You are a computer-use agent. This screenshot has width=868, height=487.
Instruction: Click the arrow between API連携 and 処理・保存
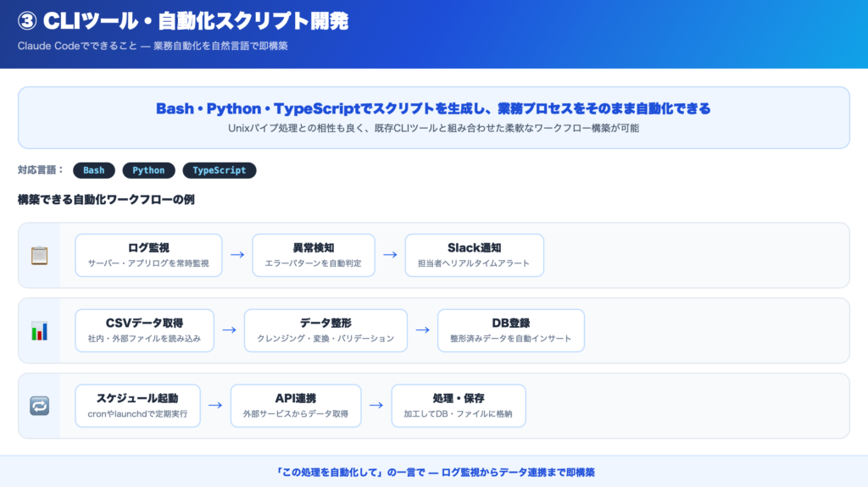tap(376, 406)
